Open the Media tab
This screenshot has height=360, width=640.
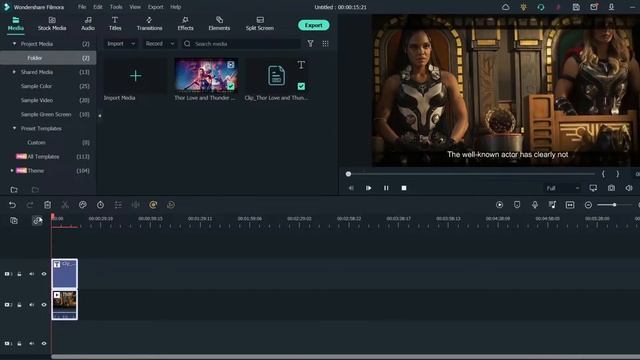(x=16, y=24)
